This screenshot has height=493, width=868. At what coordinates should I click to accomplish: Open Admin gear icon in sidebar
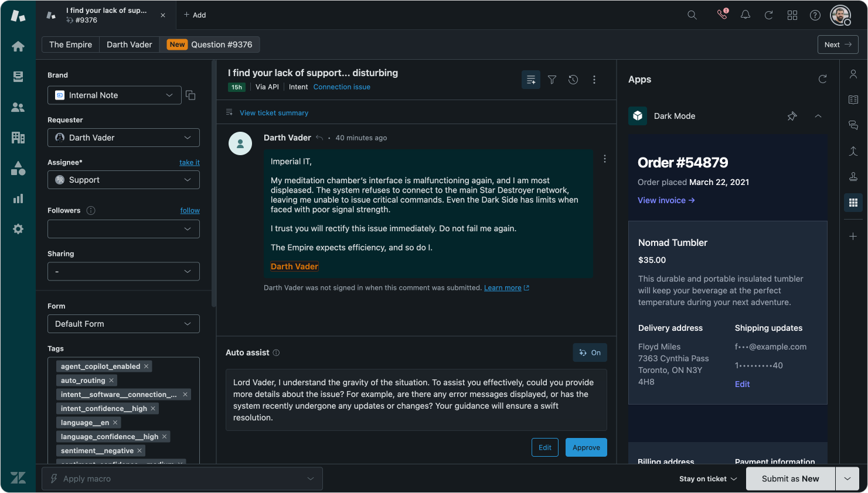tap(18, 229)
